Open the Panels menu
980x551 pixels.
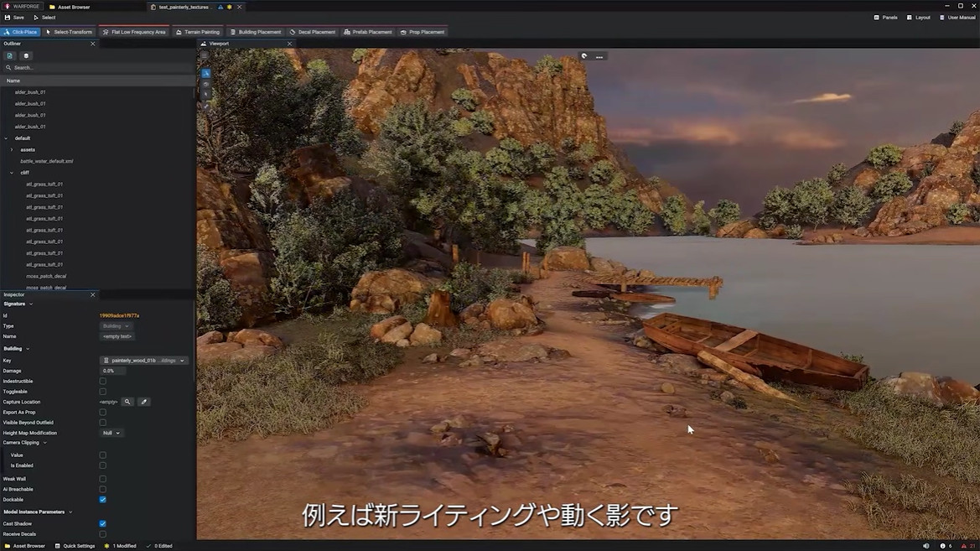pos(885,18)
